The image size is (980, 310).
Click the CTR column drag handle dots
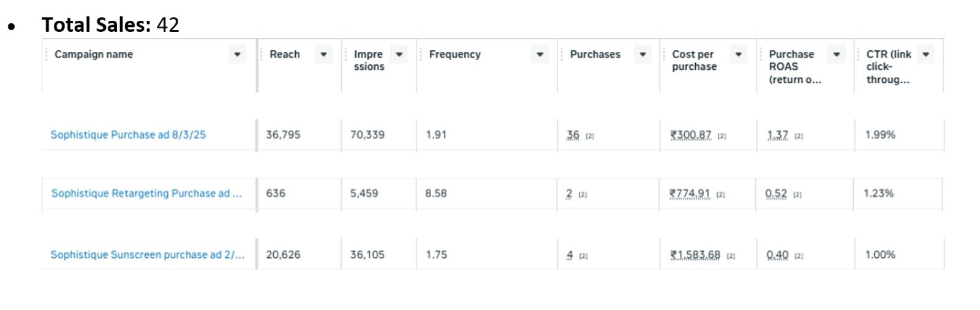click(859, 55)
